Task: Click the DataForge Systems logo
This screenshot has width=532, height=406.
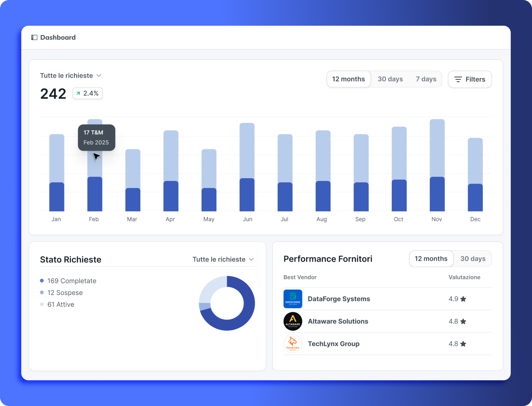Action: coord(293,299)
